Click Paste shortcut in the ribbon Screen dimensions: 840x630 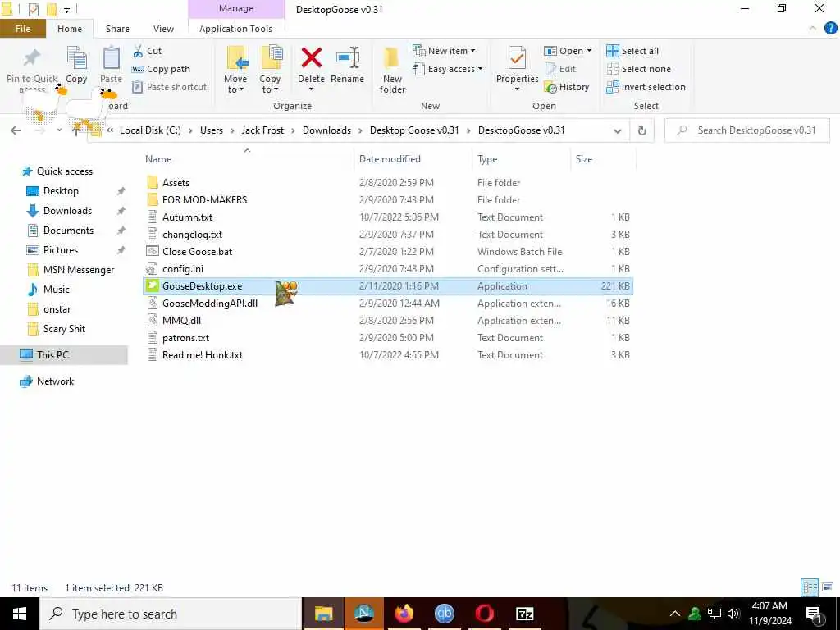coord(169,87)
